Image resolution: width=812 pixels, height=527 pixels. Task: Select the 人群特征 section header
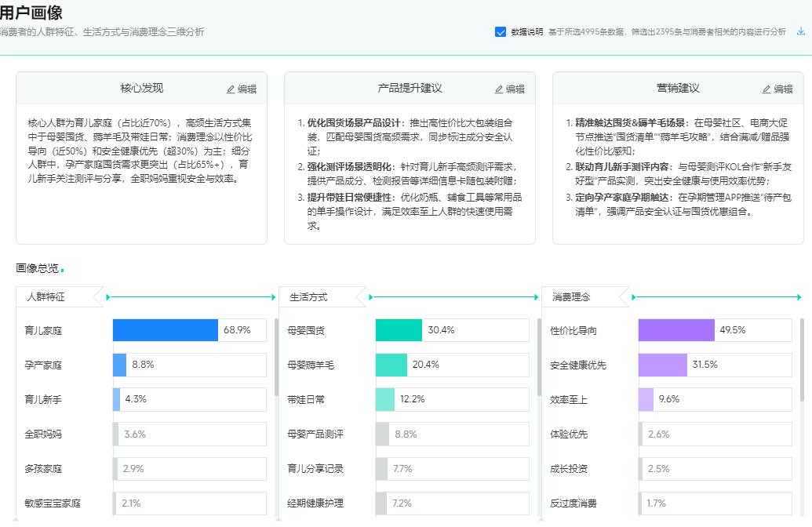click(x=47, y=296)
